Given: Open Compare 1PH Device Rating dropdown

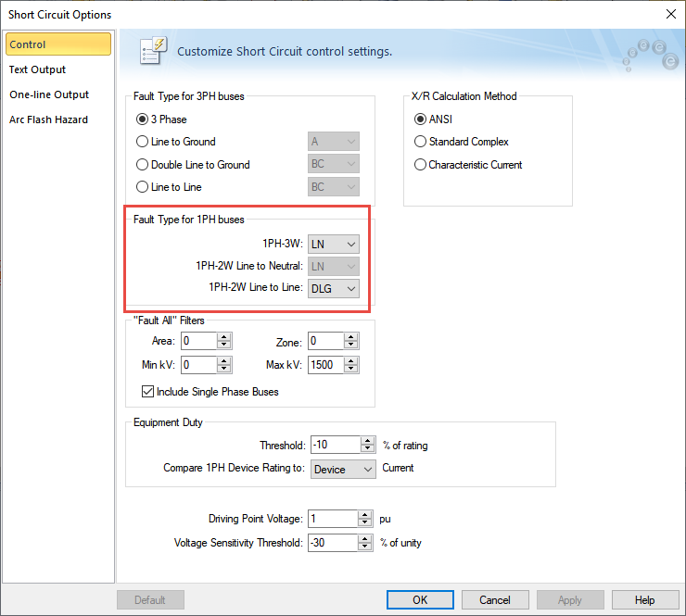Looking at the screenshot, I should coord(343,470).
